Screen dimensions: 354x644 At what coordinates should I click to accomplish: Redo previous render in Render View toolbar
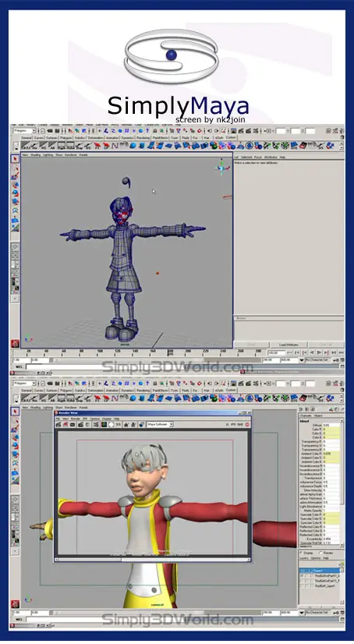coord(58,424)
